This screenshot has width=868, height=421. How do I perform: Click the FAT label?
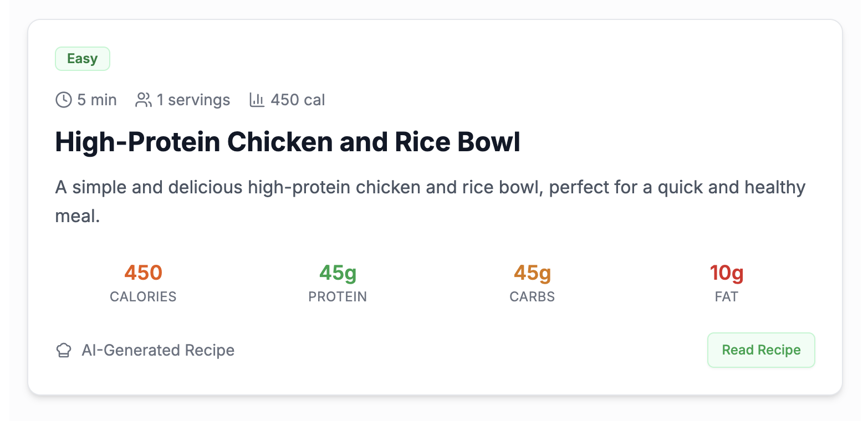727,297
